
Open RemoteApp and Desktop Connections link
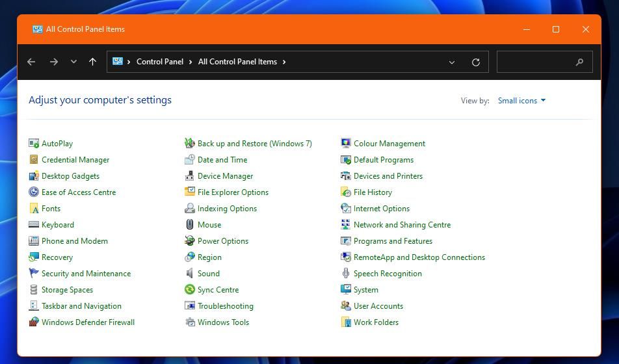tap(419, 257)
